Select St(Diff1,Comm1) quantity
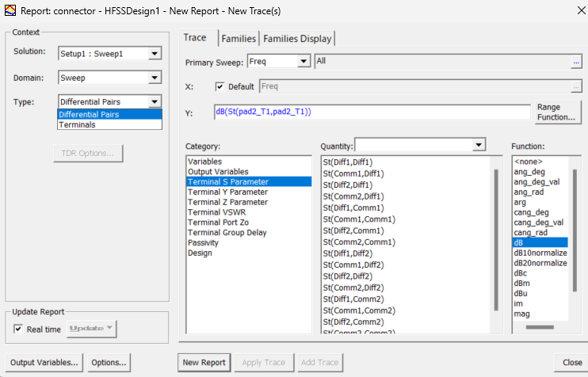The width and height of the screenshot is (588, 377). 407,208
